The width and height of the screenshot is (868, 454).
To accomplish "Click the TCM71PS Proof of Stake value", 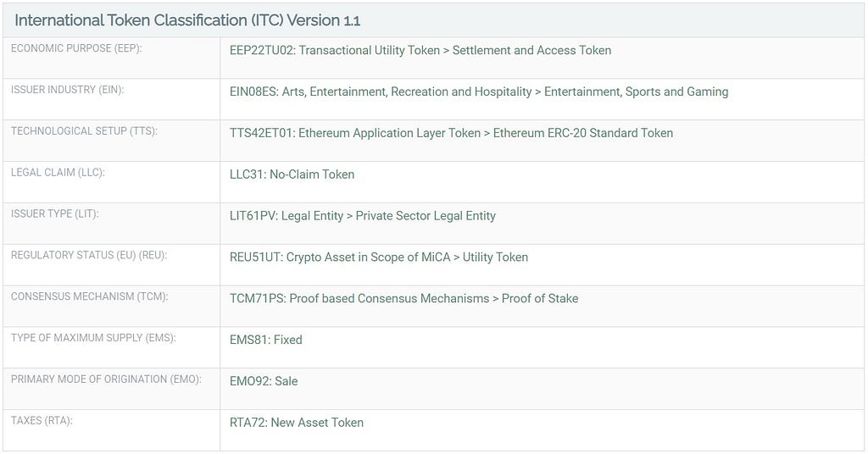I will (404, 299).
